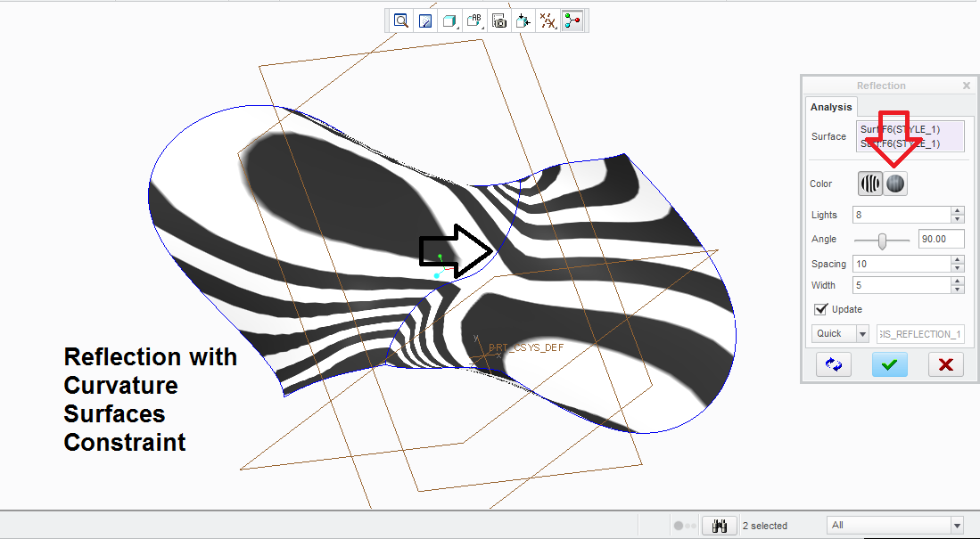Decrease the Width value with down arrow
This screenshot has height=539, width=980.
click(958, 290)
